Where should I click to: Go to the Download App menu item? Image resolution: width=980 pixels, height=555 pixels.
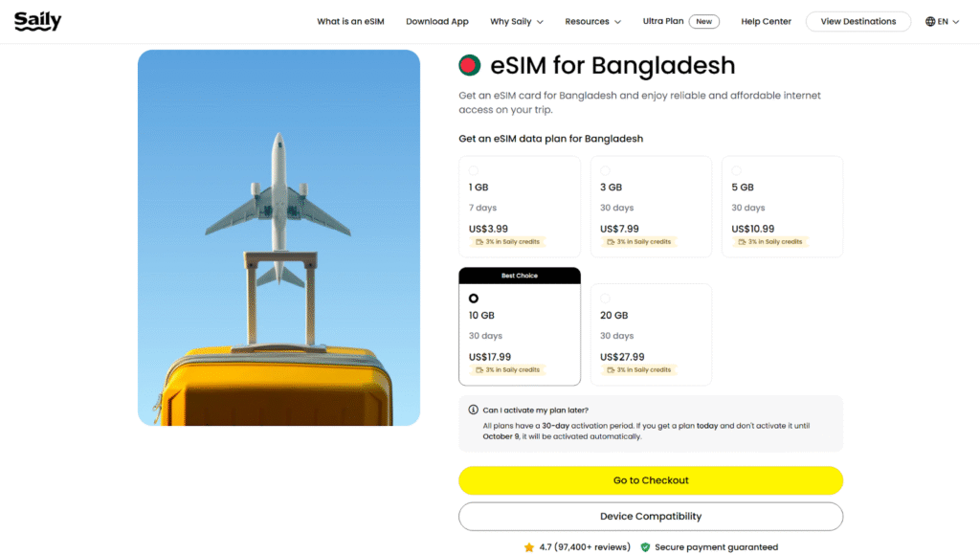[x=437, y=21]
